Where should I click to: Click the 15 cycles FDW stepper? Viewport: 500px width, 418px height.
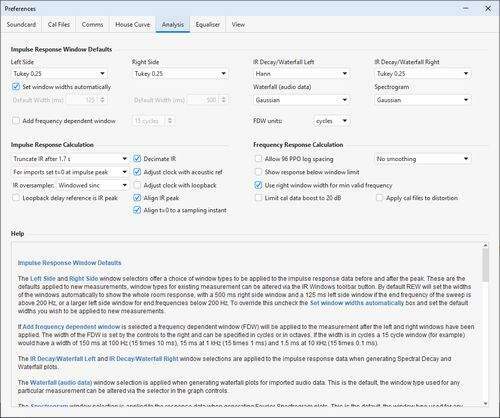tap(170, 121)
